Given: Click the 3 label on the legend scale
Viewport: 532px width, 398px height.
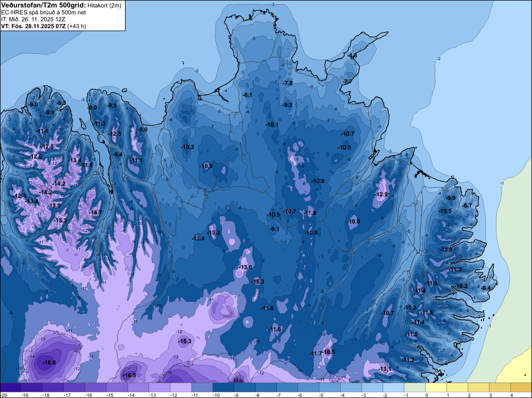Looking at the screenshot, I should 491,395.
